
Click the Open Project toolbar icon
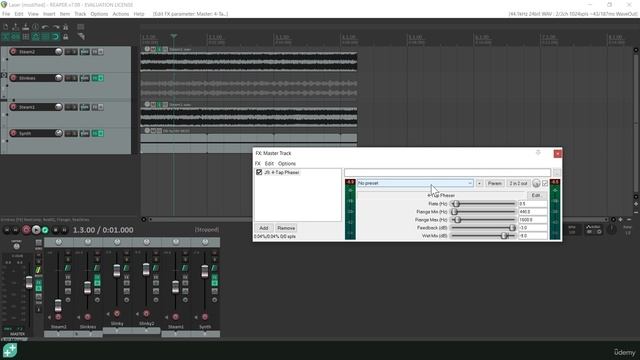pos(16,27)
